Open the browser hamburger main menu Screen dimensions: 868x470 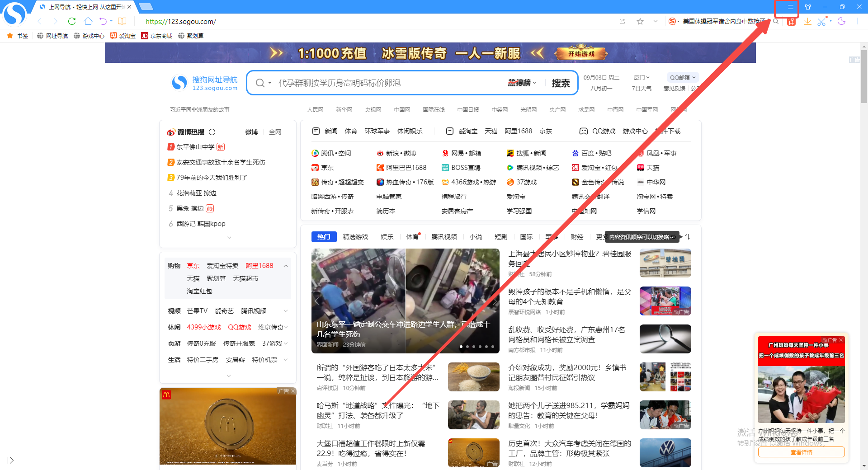click(790, 7)
